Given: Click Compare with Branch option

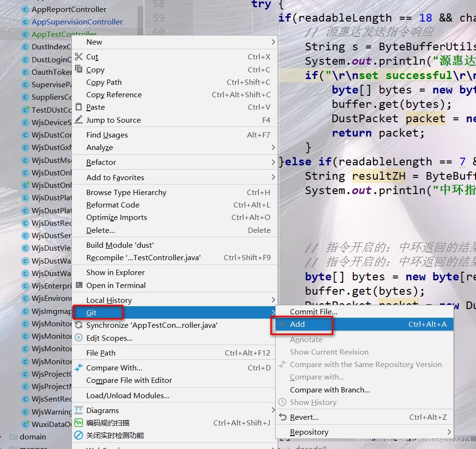Looking at the screenshot, I should 330,390.
